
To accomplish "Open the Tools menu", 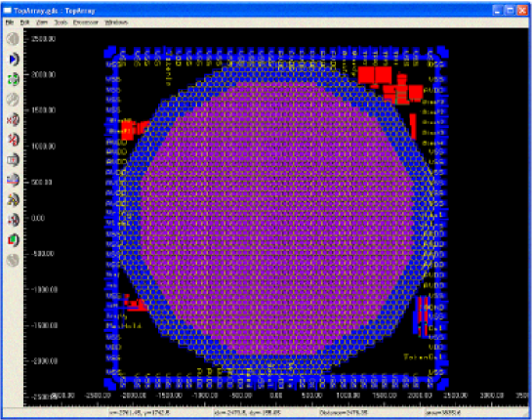I will pyautogui.click(x=61, y=22).
